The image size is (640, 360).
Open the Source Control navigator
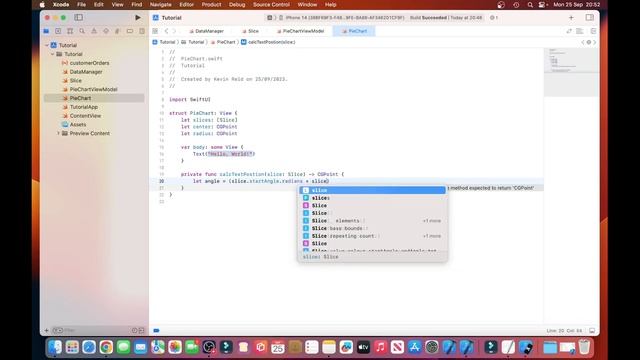click(x=58, y=31)
